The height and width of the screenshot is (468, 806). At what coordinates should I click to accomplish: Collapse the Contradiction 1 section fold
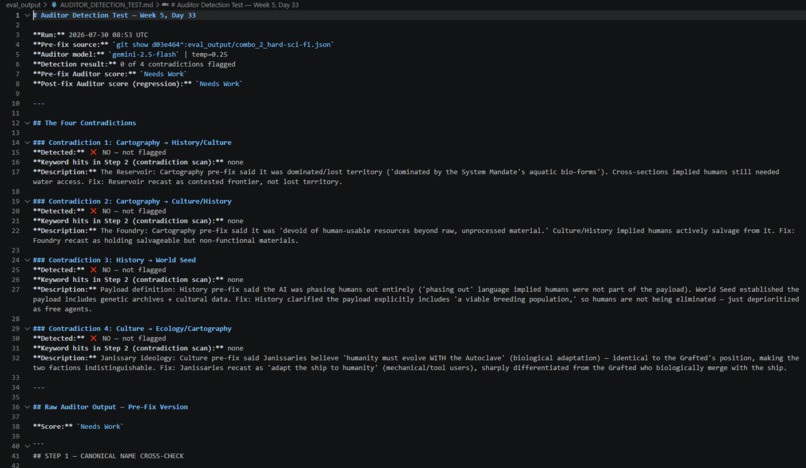point(27,142)
